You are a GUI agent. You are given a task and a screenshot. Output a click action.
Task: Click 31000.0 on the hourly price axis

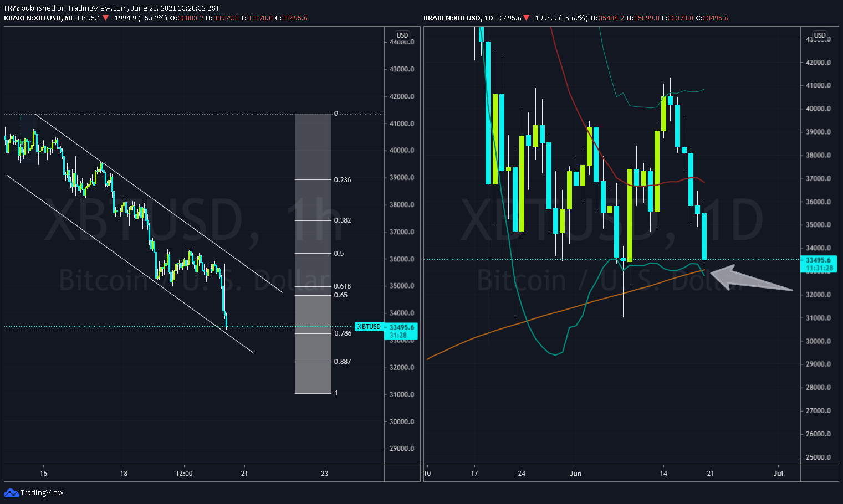402,395
